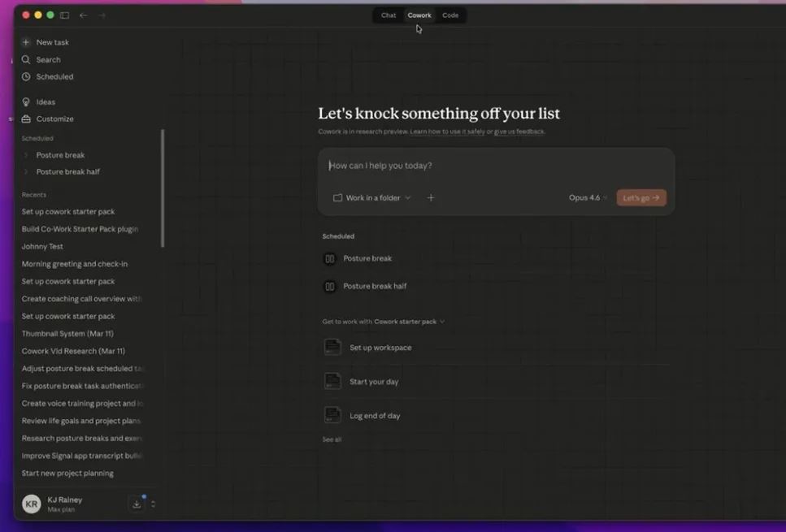Open Customize via briefcase icon
The height and width of the screenshot is (532, 786).
tap(26, 119)
